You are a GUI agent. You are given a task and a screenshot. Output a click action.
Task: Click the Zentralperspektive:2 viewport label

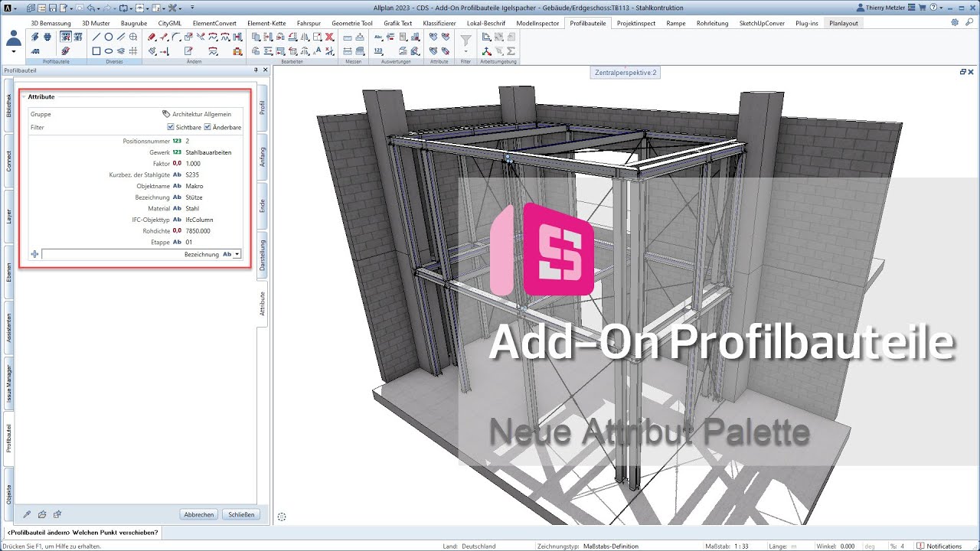626,73
